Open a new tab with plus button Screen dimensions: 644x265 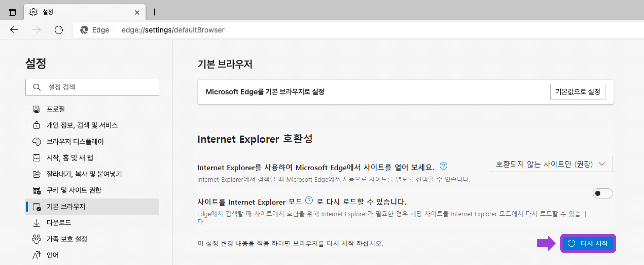[154, 12]
